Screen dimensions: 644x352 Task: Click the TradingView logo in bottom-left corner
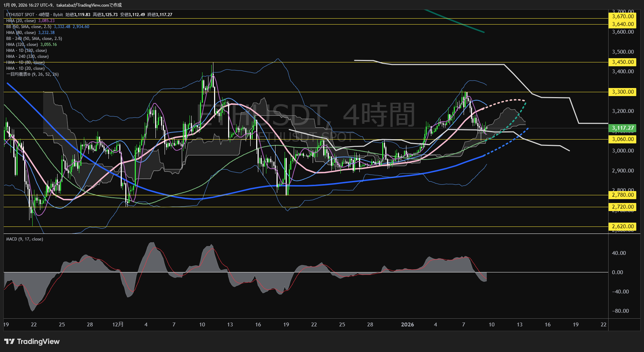pyautogui.click(x=32, y=341)
